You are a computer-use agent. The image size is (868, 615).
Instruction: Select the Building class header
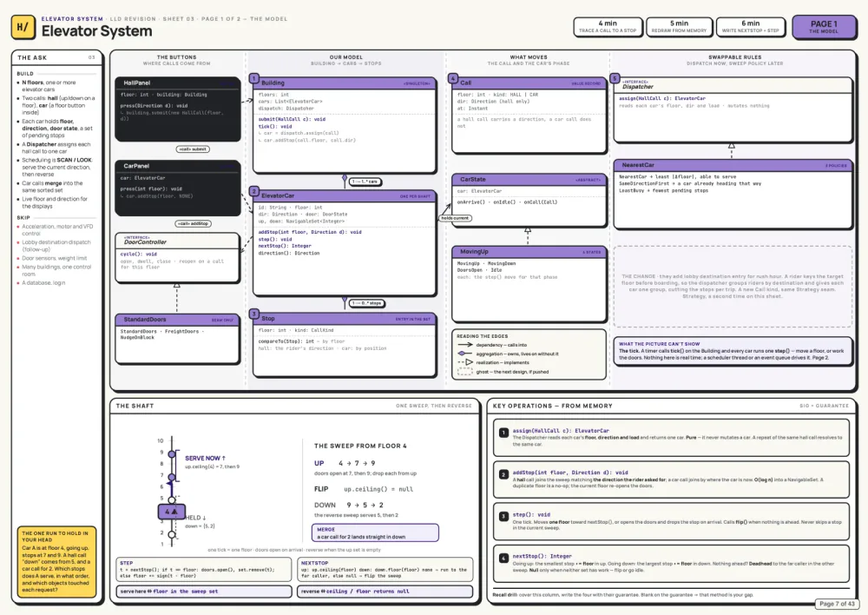click(345, 83)
